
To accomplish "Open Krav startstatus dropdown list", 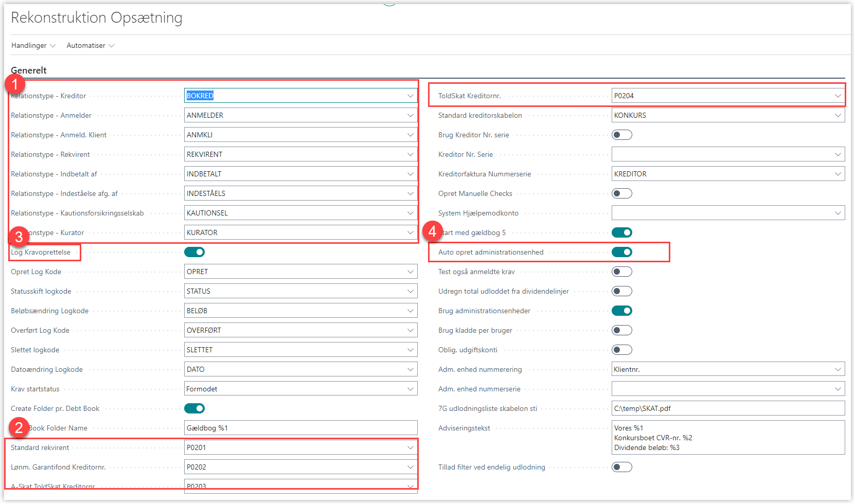I will pyautogui.click(x=411, y=389).
